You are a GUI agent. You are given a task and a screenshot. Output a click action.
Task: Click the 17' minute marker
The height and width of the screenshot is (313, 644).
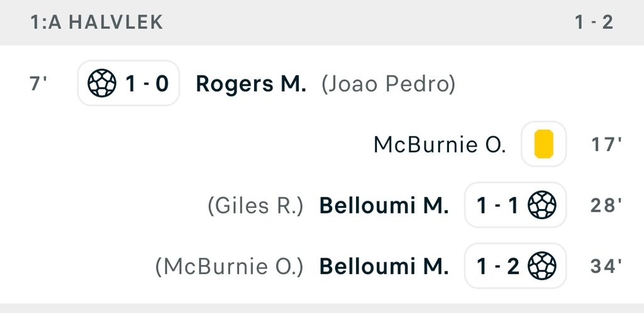606,144
